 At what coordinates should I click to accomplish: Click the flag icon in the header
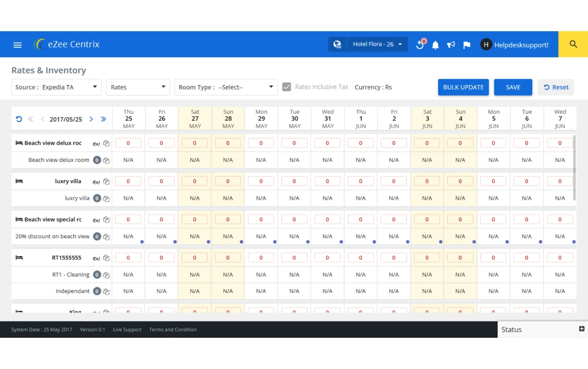pos(466,44)
